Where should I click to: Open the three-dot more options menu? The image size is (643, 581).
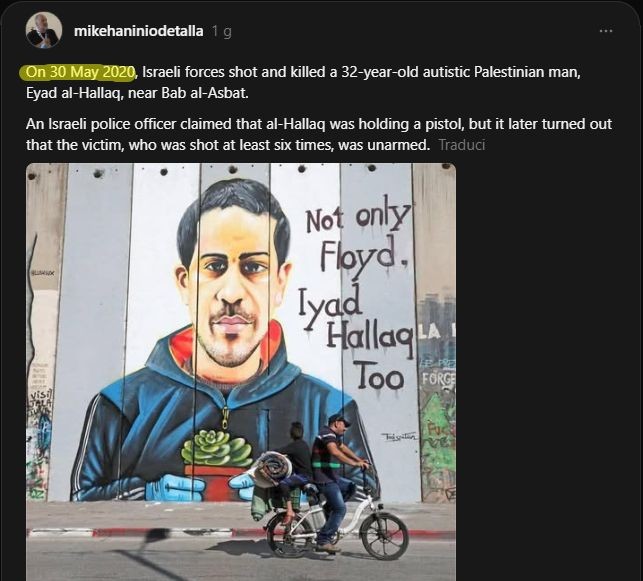(605, 31)
